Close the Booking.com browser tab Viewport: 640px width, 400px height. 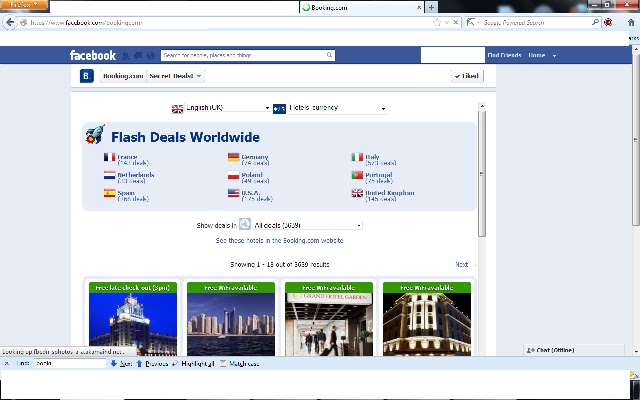coord(419,7)
